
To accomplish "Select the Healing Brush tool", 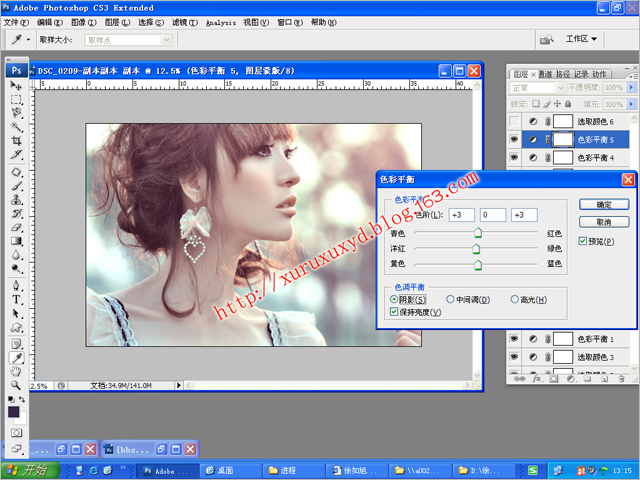I will click(x=16, y=172).
